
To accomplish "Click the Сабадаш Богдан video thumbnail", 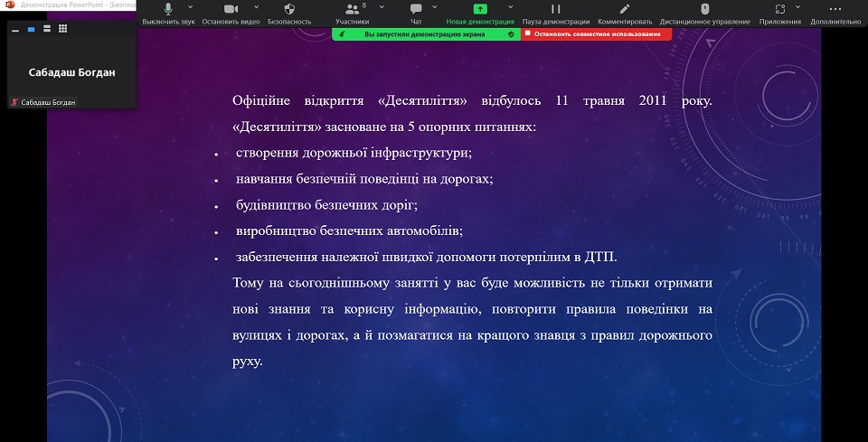I will click(x=71, y=72).
